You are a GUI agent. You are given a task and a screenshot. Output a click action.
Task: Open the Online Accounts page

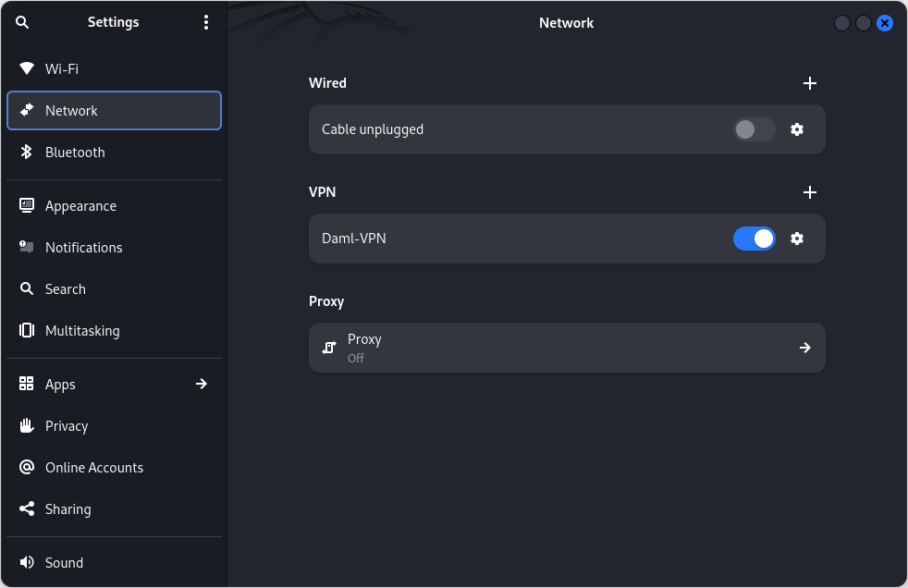click(x=92, y=467)
